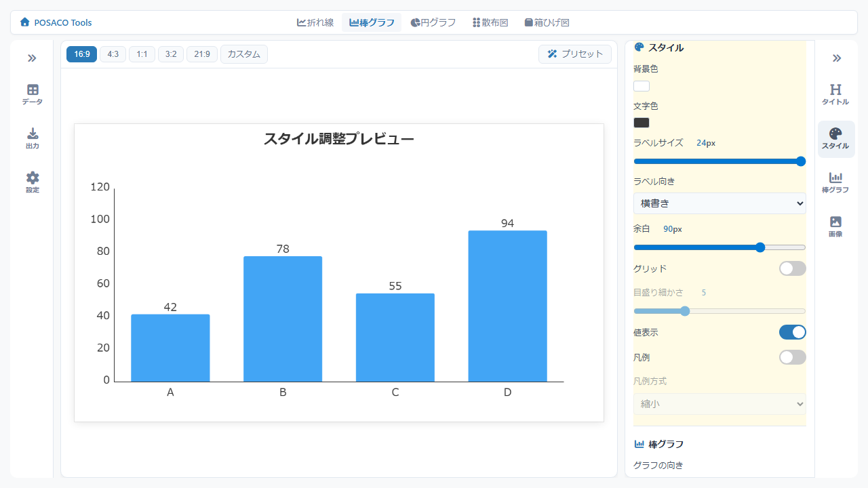Enable the グリッド grid toggle
The width and height of the screenshot is (868, 488).
(x=792, y=268)
